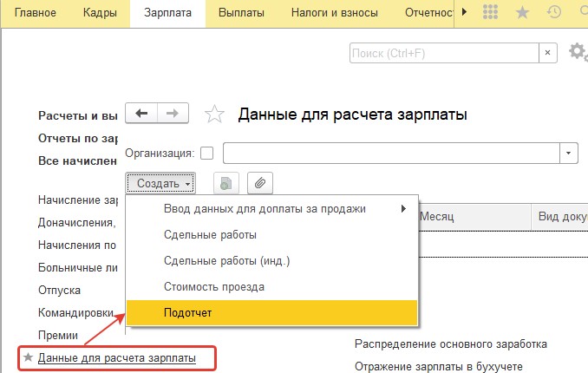The image size is (588, 373).
Task: Go forward with the right arrow
Action: (x=173, y=114)
